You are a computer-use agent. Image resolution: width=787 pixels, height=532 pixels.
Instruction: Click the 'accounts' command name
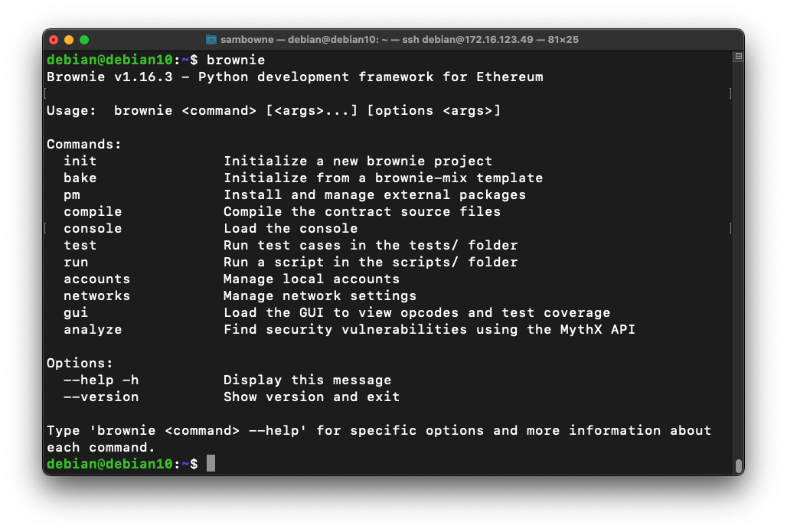point(96,279)
